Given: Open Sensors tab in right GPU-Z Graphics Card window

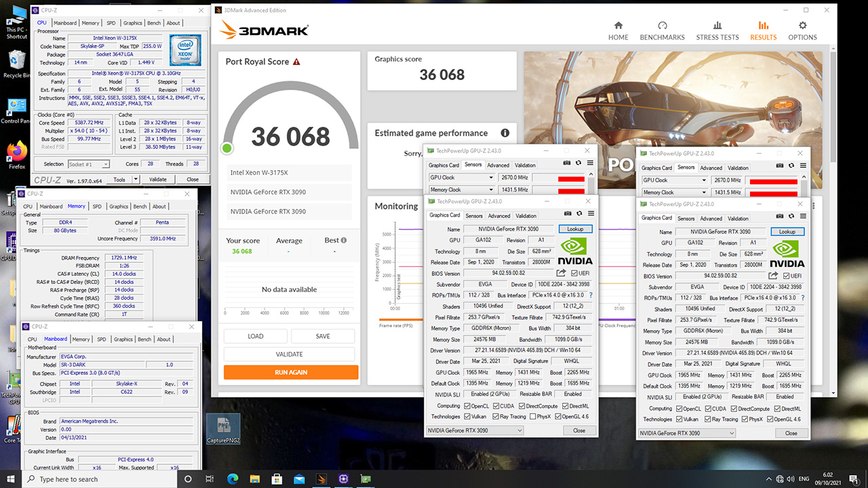Looking at the screenshot, I should coord(686,219).
